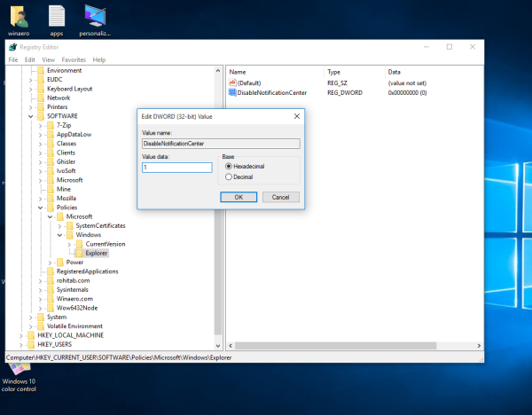This screenshot has width=532, height=415.
Task: Collapse the Windows tree node under Policies
Action: tap(59, 235)
